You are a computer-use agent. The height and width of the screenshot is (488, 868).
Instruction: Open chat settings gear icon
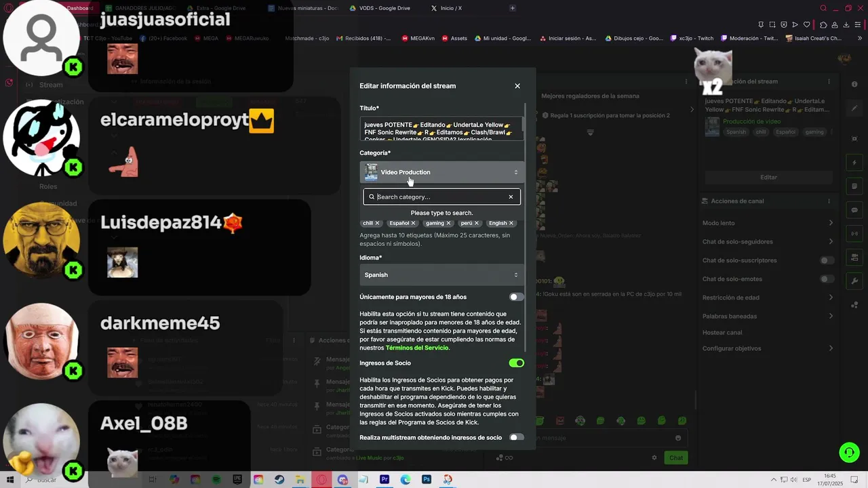pos(654,457)
